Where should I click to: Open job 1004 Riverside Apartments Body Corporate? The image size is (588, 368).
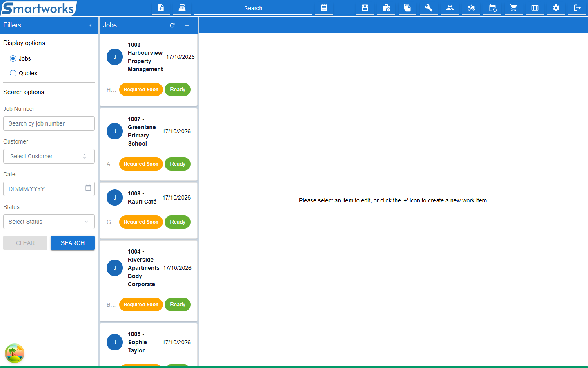(149, 281)
